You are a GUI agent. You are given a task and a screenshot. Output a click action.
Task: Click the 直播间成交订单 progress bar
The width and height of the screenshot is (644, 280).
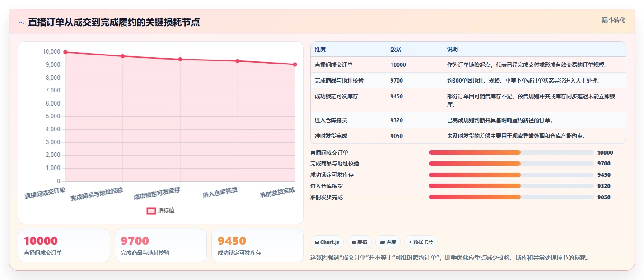coord(511,152)
